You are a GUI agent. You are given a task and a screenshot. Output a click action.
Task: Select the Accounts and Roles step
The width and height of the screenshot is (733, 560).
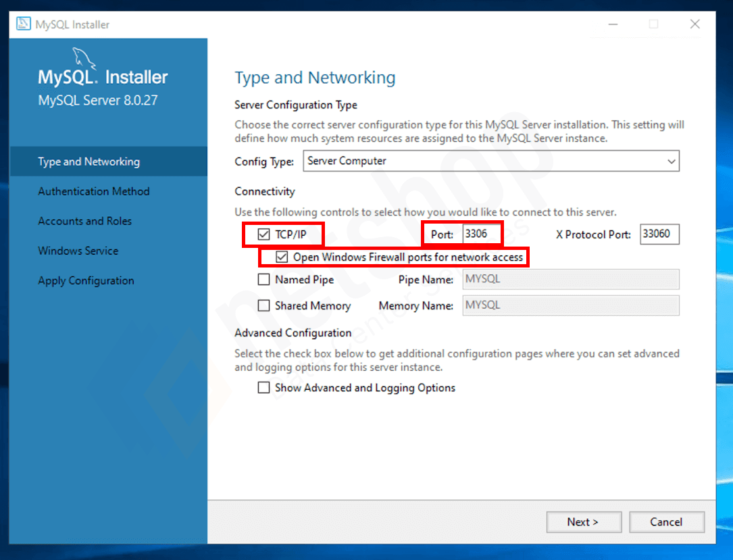(84, 221)
